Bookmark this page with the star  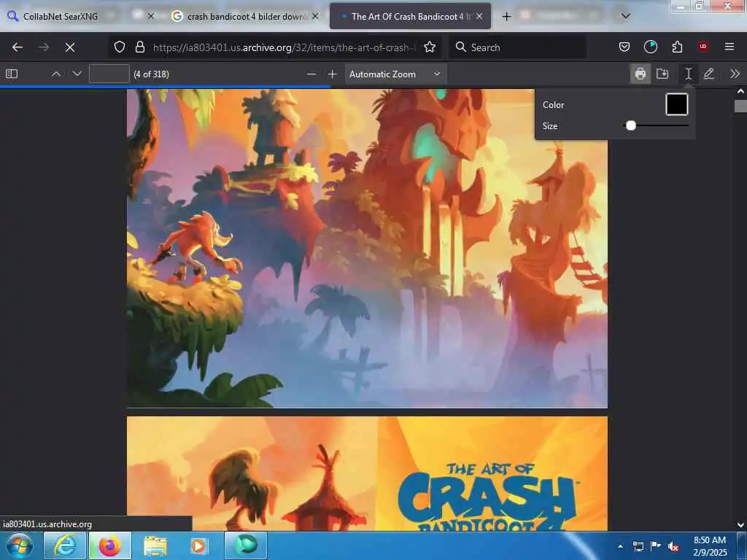click(x=430, y=47)
